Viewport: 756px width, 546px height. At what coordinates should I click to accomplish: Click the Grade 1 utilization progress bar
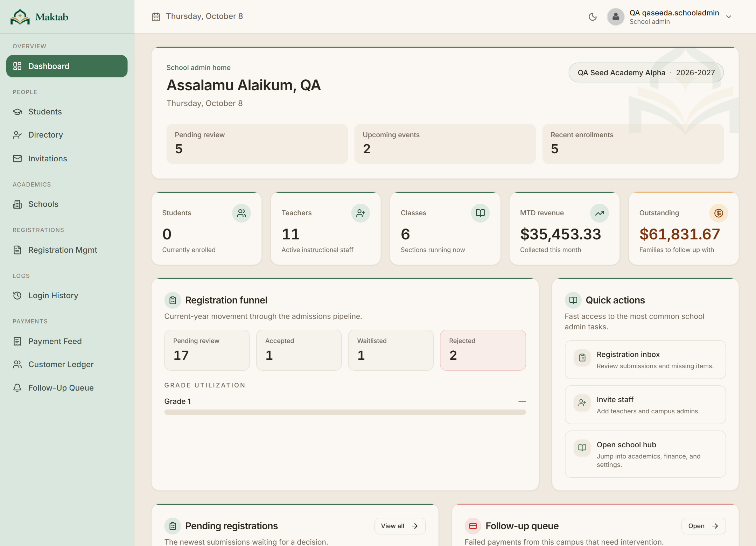pos(345,412)
